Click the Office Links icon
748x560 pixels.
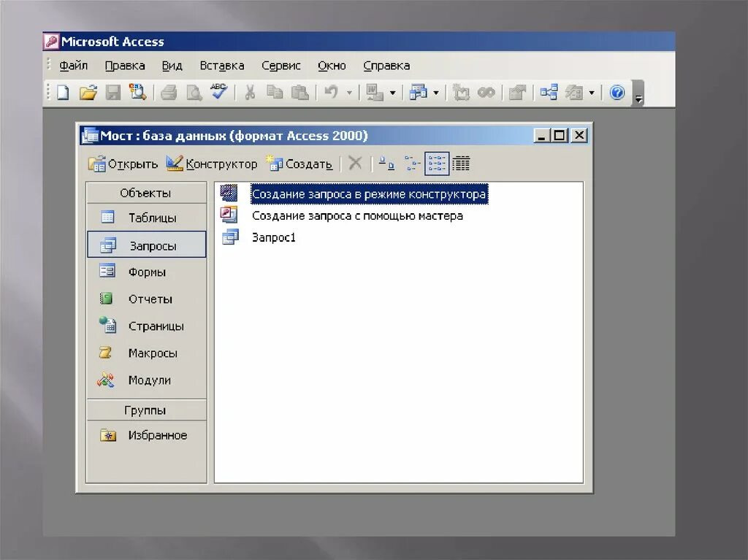tap(375, 93)
